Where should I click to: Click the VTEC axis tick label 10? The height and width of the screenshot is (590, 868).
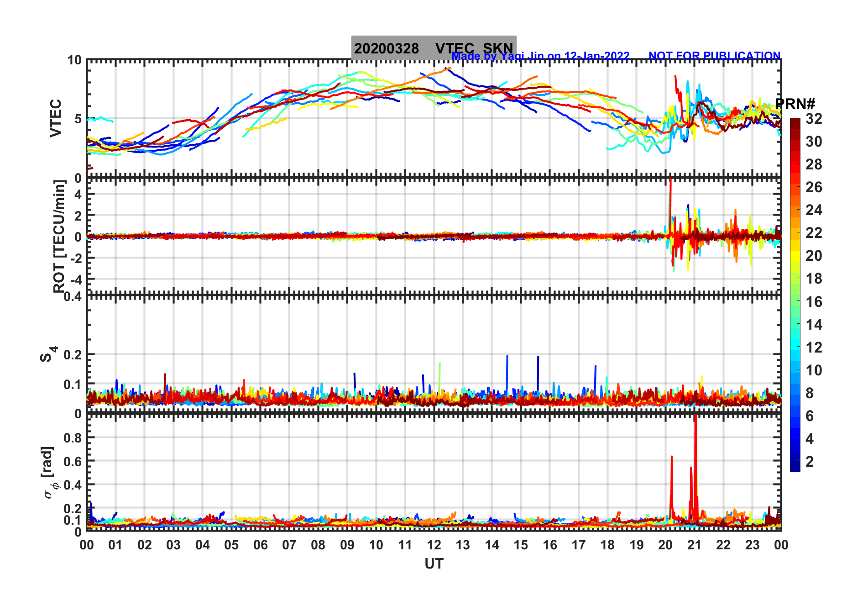pos(74,60)
